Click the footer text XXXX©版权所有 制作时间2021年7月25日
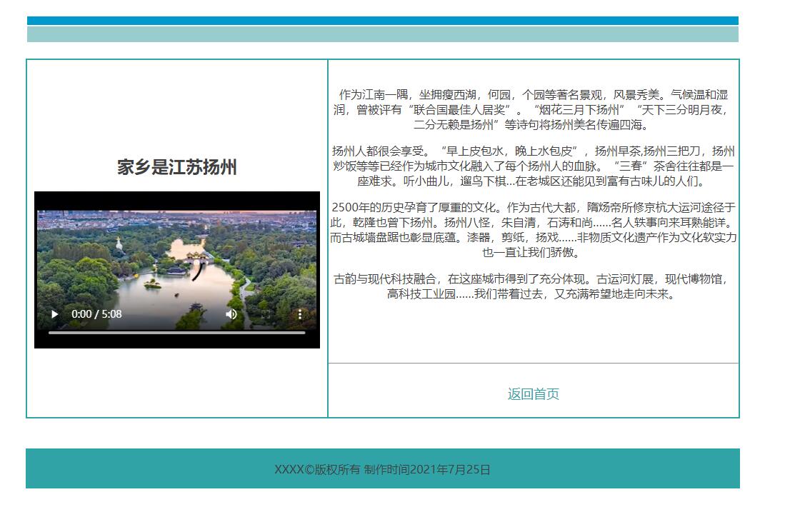The width and height of the screenshot is (800, 532). point(382,469)
